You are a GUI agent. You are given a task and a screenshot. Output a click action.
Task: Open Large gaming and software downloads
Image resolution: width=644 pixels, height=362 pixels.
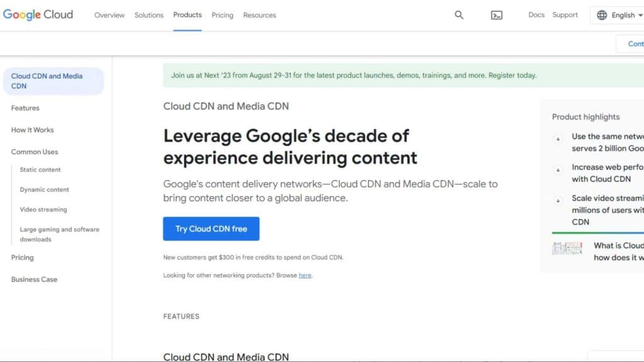60,234
